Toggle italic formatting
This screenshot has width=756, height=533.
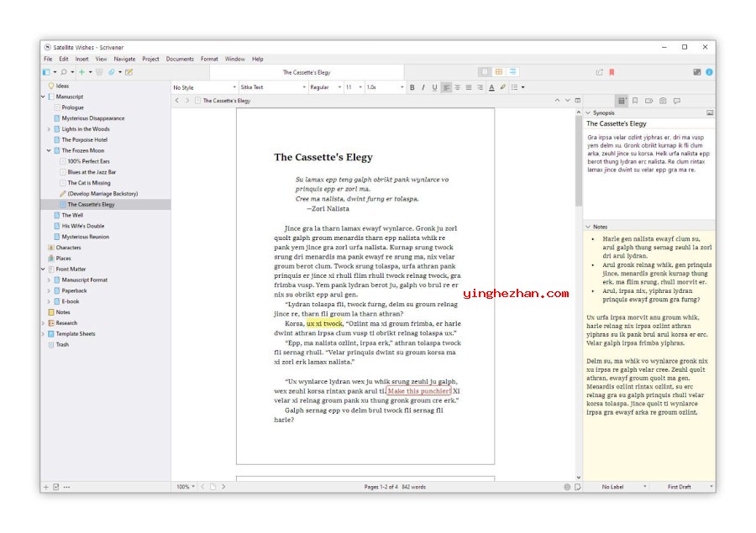point(423,87)
